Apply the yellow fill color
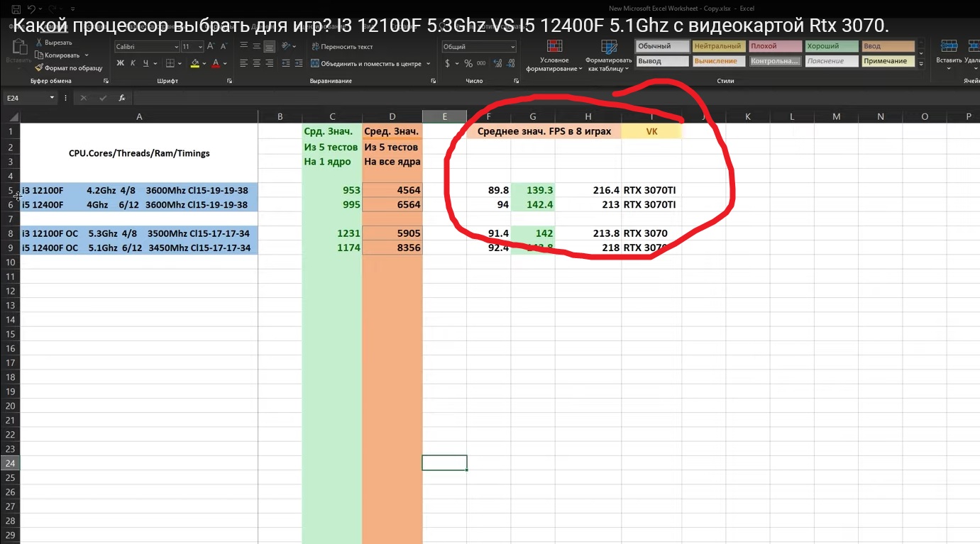The image size is (980, 544). (x=194, y=63)
